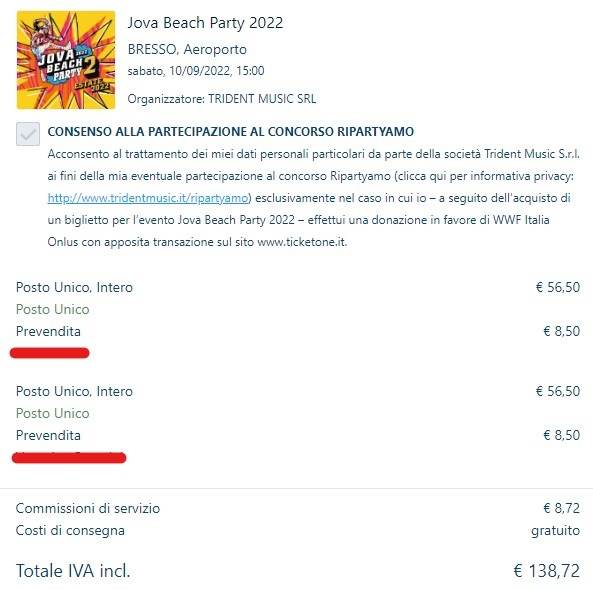Click the second Prevendita label
593x590 pixels.
coord(48,435)
